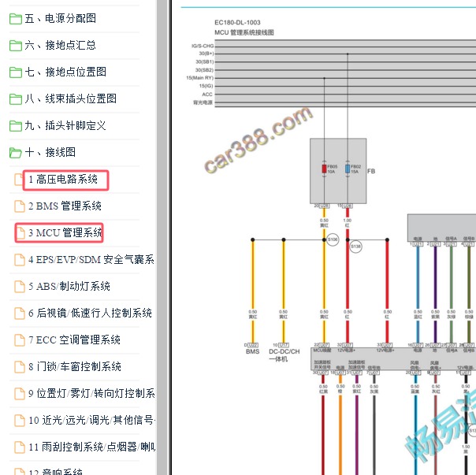Screen dimensions: 476x475
Task: Open document 2 BMS 管理系统
Action: coord(65,206)
